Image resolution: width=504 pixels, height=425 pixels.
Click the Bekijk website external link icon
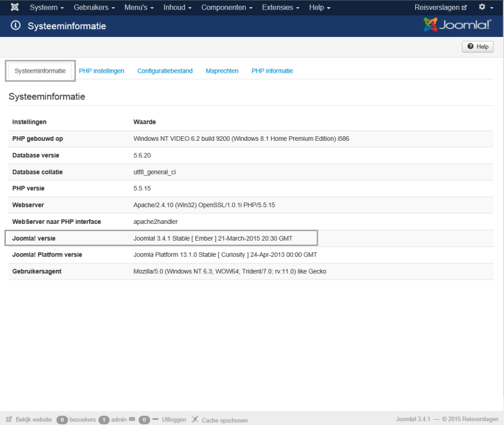[9, 420]
